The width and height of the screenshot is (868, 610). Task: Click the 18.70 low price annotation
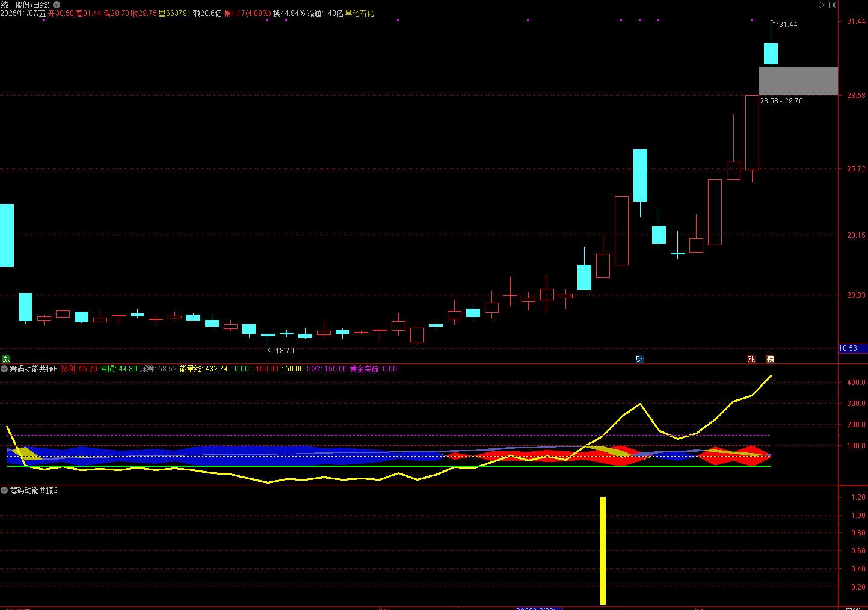tap(285, 350)
